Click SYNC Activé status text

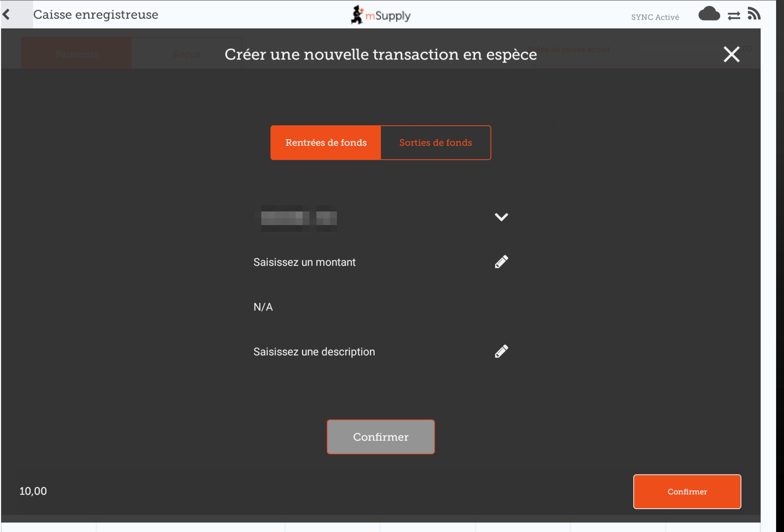655,17
